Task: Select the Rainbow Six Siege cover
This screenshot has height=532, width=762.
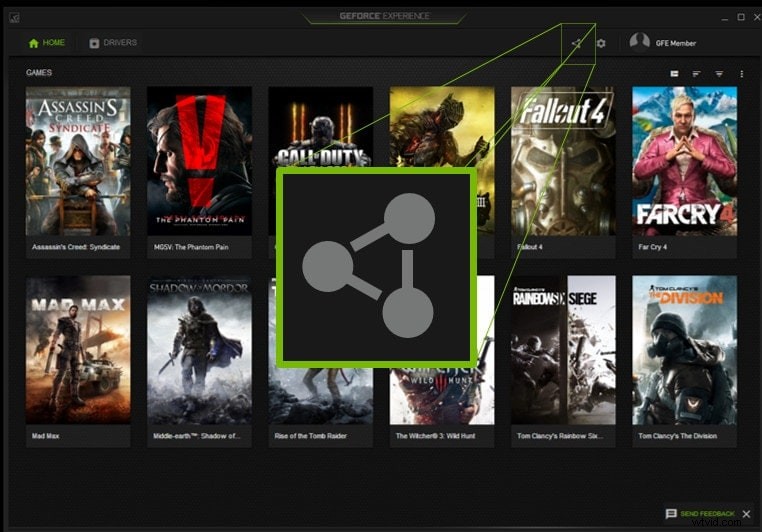Action: click(563, 350)
